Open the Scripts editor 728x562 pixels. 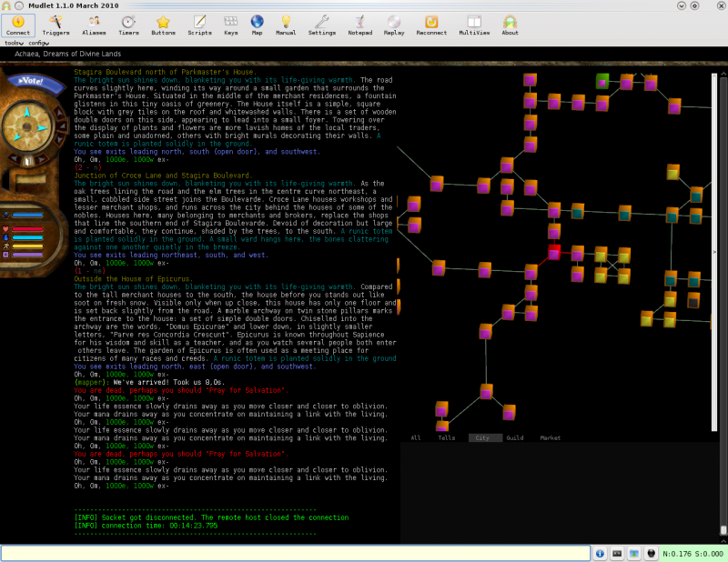199,25
